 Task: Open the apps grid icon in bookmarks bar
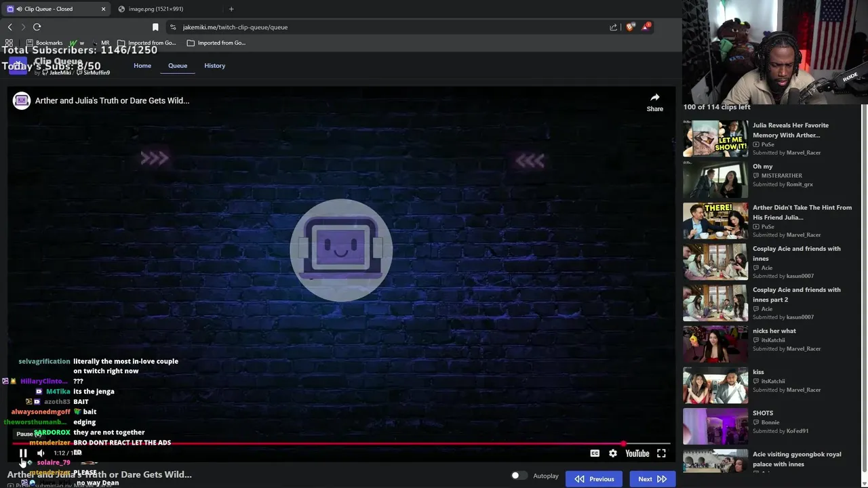click(x=9, y=43)
